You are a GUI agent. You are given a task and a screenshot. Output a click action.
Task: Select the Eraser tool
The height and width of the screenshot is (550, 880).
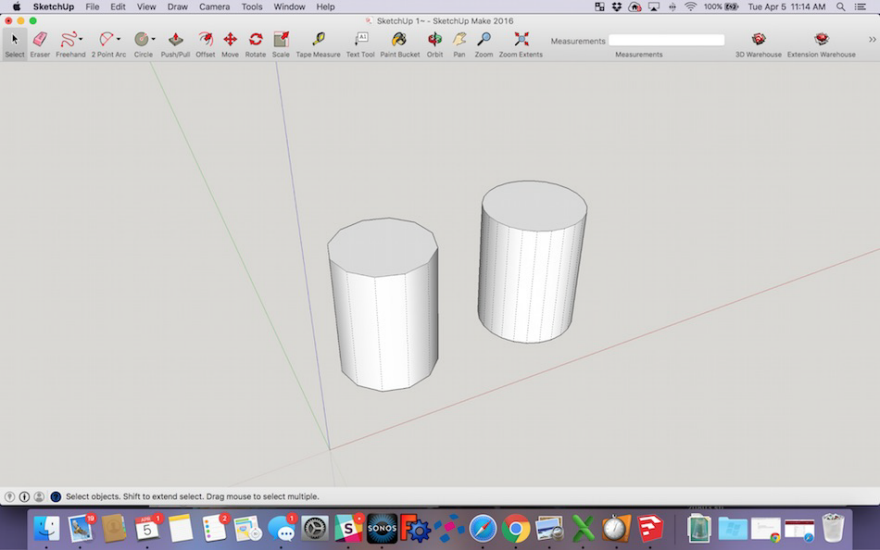point(39,40)
